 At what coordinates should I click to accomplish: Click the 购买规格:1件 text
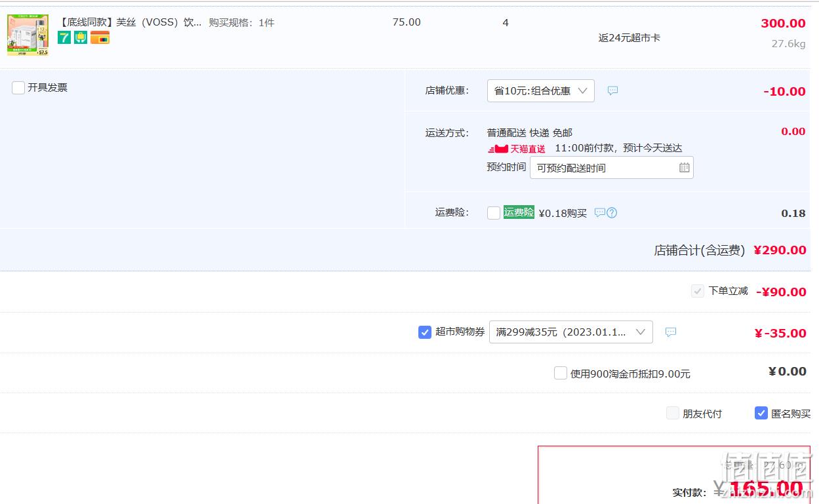241,22
